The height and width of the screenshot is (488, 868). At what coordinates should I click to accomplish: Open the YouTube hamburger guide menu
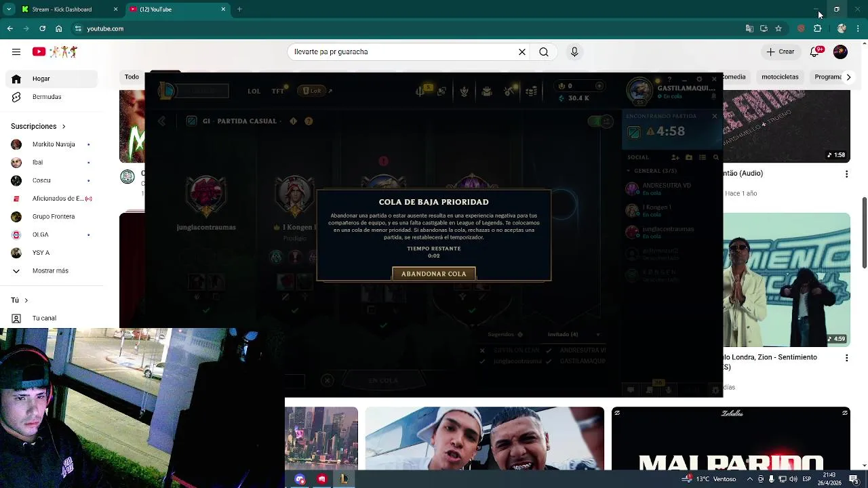click(x=16, y=52)
